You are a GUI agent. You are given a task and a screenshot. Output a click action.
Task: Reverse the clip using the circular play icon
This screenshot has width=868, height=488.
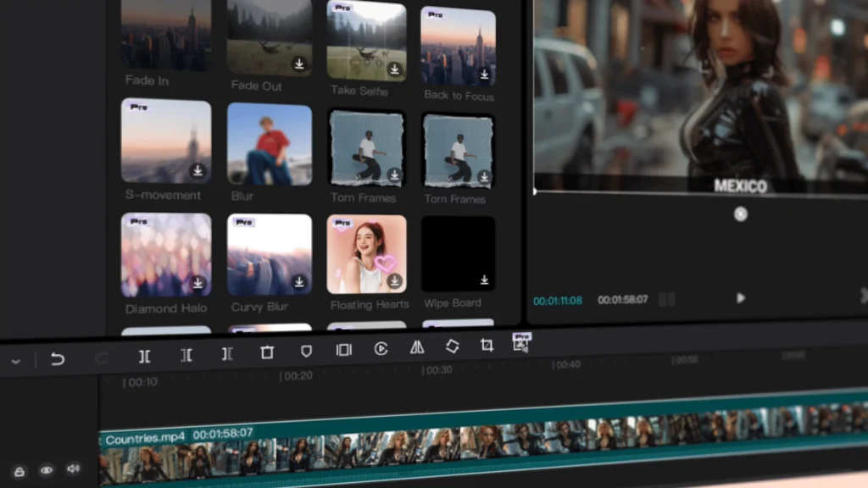381,348
